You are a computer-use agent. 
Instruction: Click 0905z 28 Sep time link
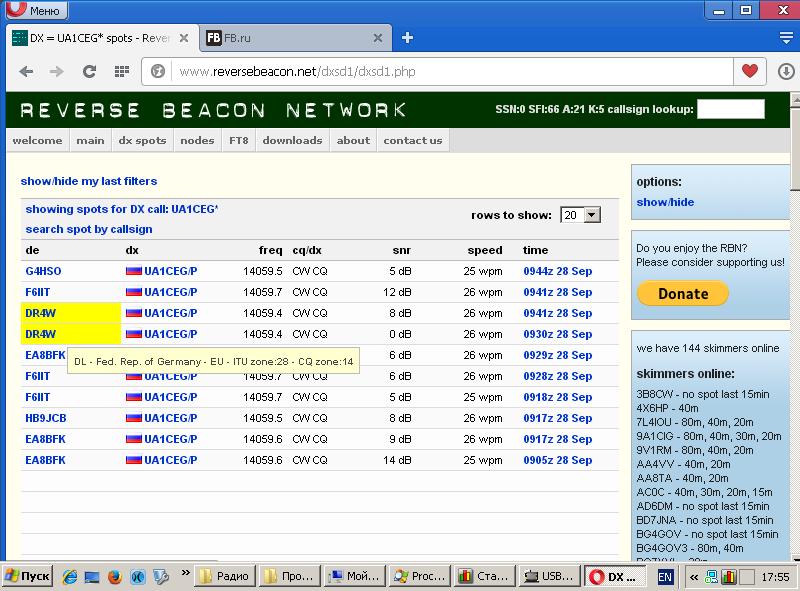pos(558,460)
